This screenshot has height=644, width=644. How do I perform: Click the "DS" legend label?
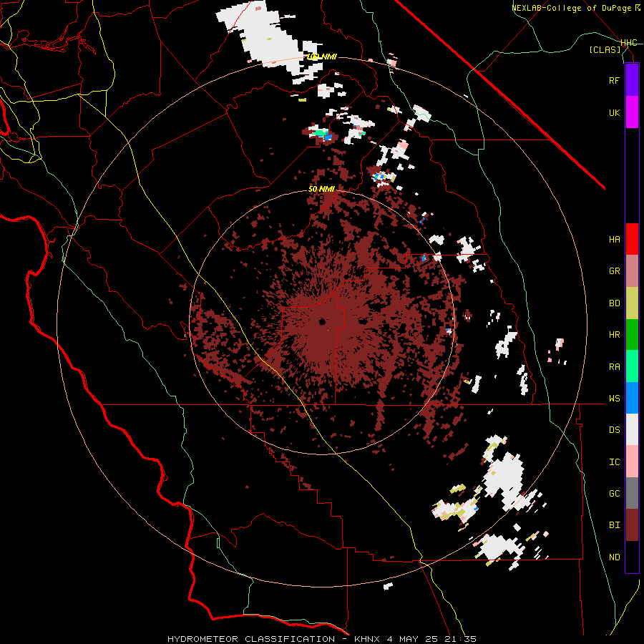click(614, 430)
